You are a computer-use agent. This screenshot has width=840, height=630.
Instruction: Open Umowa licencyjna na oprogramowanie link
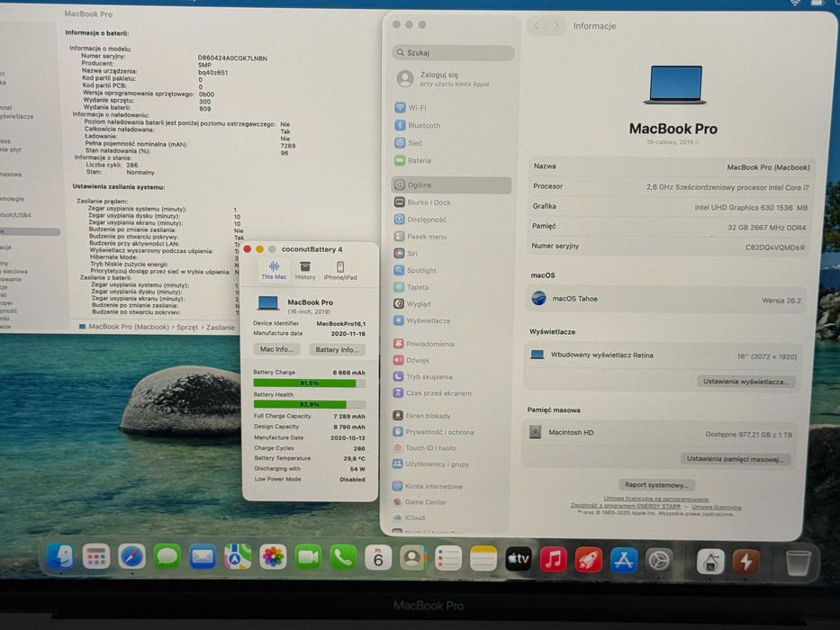[x=655, y=499]
